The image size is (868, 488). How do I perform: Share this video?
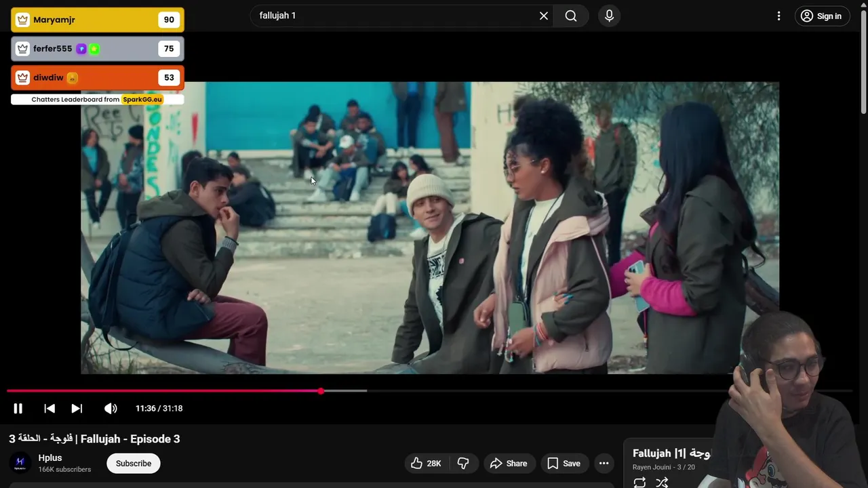pyautogui.click(x=509, y=464)
